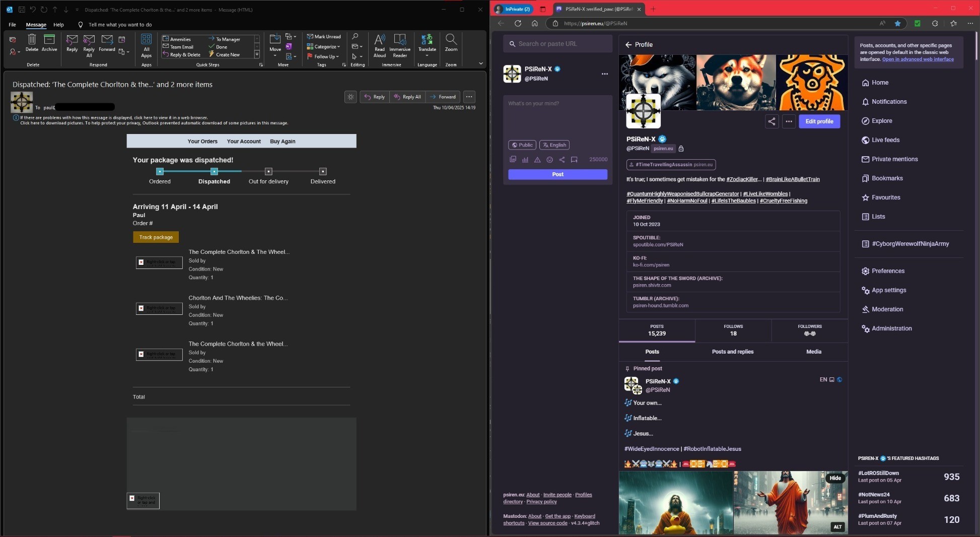This screenshot has width=980, height=537.
Task: Click the poll icon in the Mastodon composer
Action: pyautogui.click(x=525, y=160)
